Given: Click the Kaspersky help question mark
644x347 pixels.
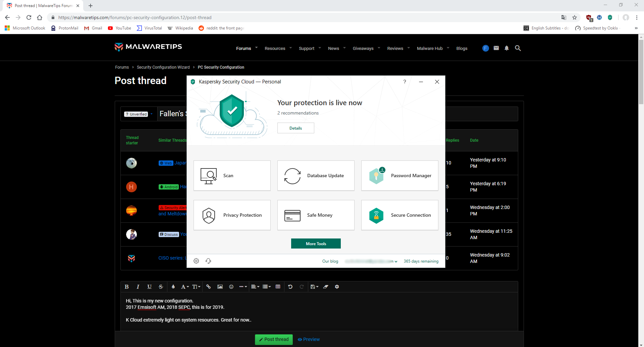Looking at the screenshot, I should [x=405, y=82].
